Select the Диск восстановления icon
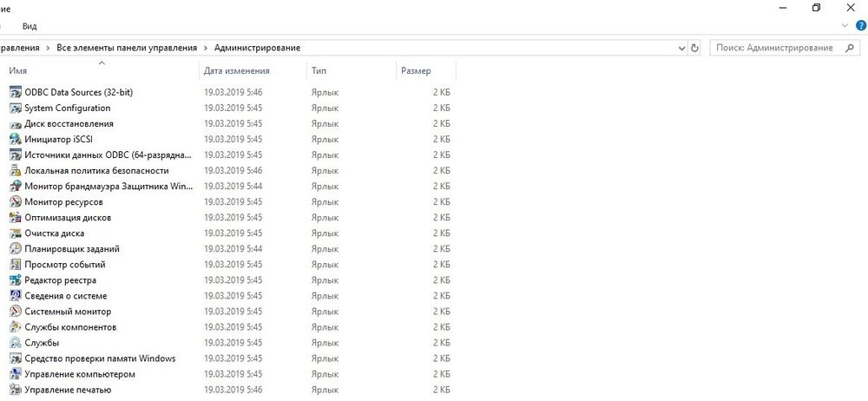The width and height of the screenshot is (868, 401). coord(16,124)
